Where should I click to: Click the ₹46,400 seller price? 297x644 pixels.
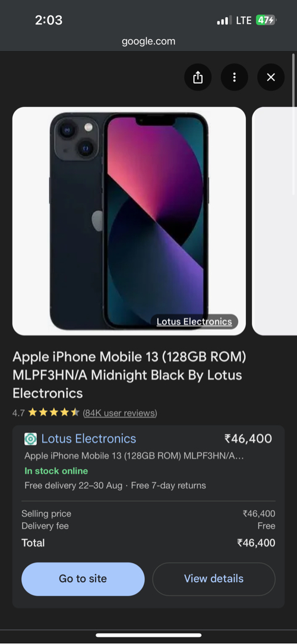(x=248, y=439)
